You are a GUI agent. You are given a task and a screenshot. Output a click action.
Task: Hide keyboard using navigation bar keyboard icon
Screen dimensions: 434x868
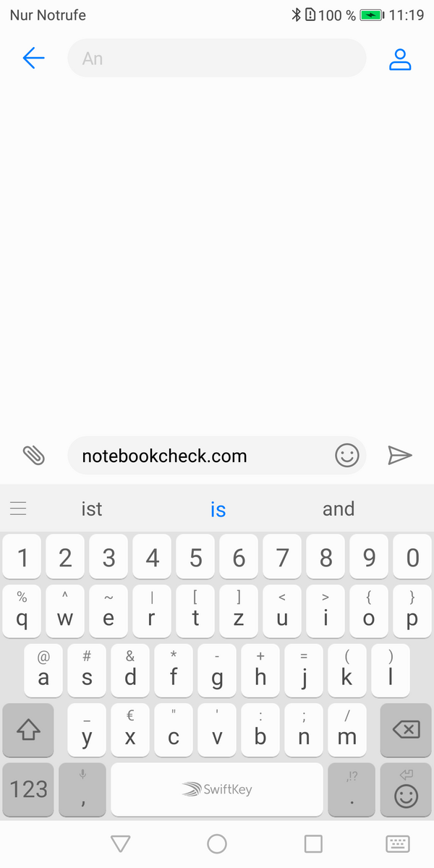pyautogui.click(x=398, y=843)
